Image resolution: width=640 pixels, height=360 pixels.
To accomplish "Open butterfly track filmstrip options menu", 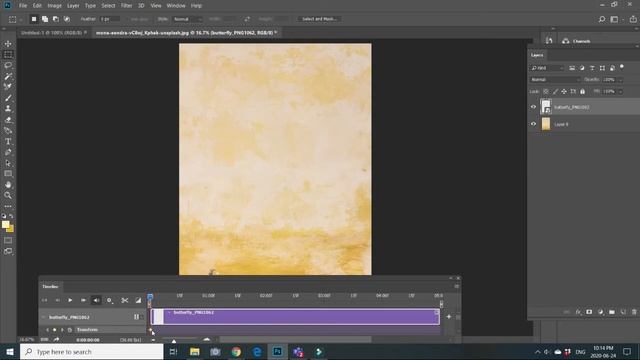I will click(x=136, y=317).
